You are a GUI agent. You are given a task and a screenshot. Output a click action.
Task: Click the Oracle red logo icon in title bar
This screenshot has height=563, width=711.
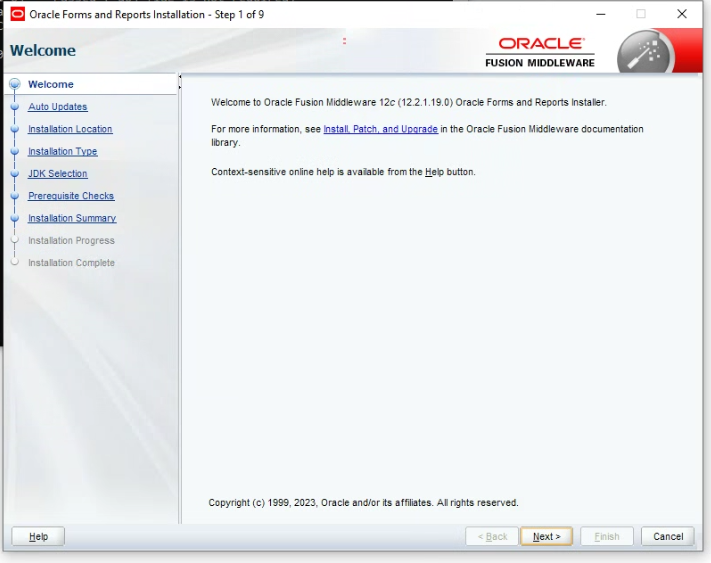(17, 14)
